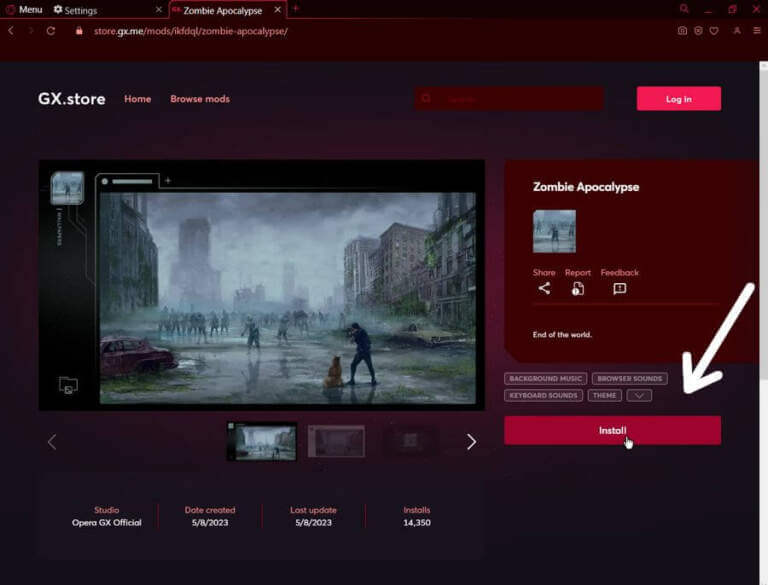Close the Zombie Apocalypse tab
This screenshot has width=768, height=585.
click(278, 10)
